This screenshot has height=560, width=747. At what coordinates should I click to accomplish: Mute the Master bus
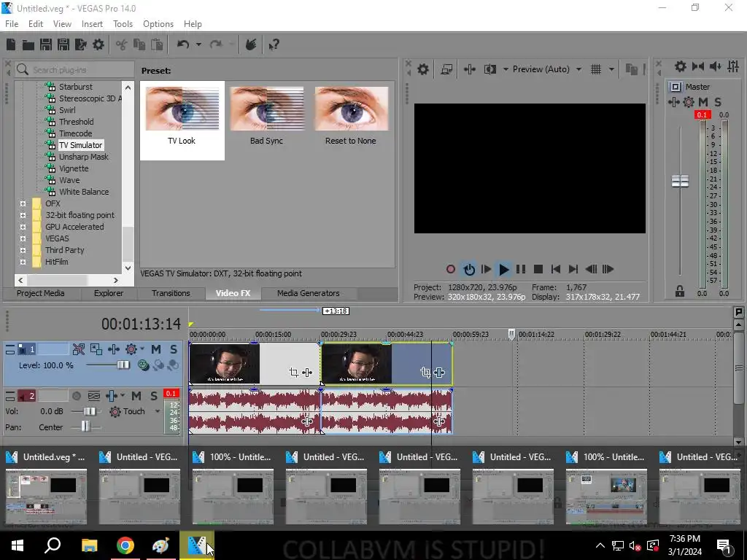click(x=703, y=102)
